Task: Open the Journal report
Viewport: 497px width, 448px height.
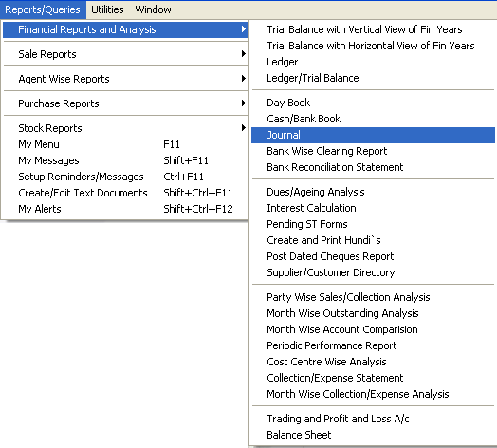Action: [x=373, y=135]
